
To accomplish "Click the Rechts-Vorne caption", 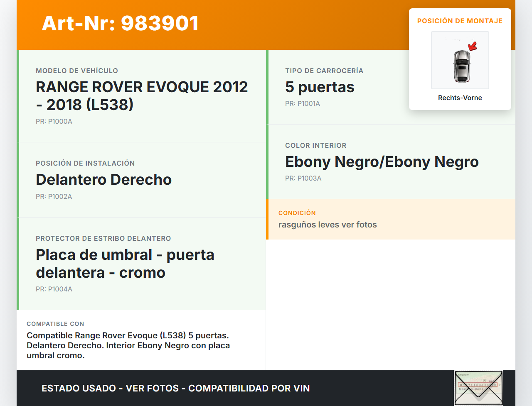I will (460, 98).
